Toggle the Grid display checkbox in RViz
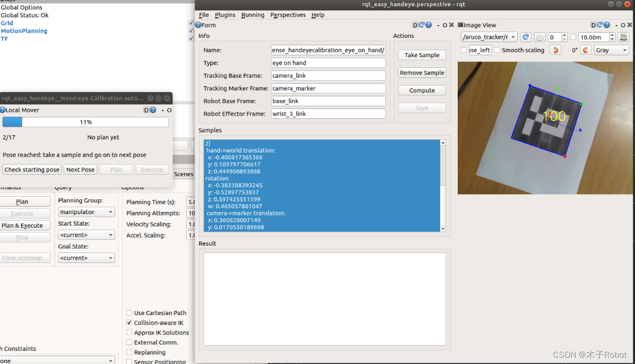The width and height of the screenshot is (635, 364). coord(191,23)
